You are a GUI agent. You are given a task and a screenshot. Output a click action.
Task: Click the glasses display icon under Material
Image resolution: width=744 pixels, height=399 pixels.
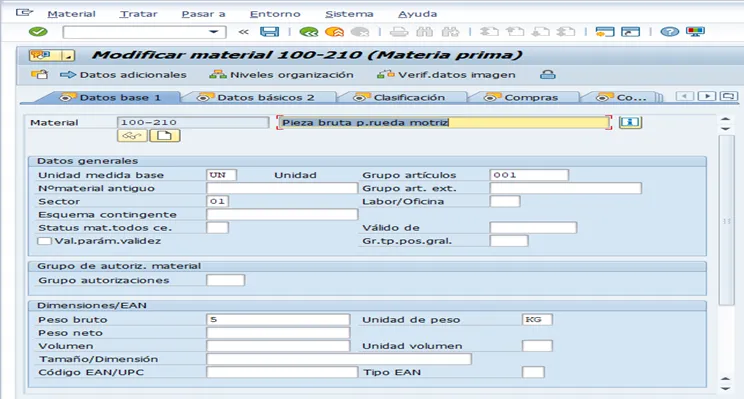click(132, 136)
